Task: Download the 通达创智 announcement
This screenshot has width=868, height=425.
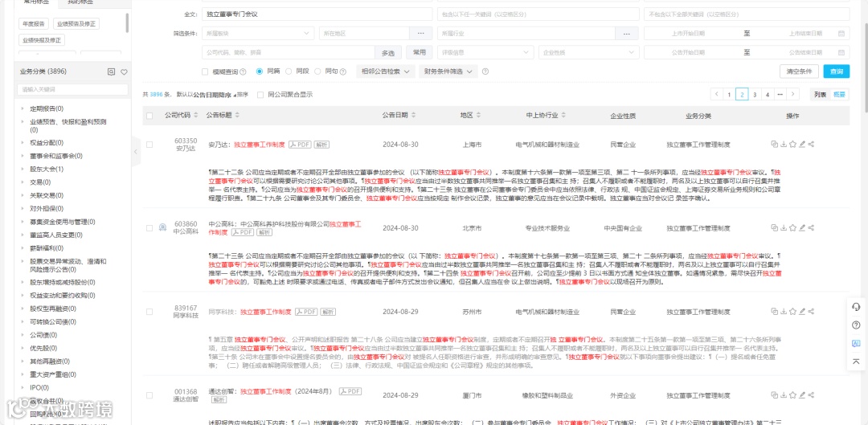Action: (784, 395)
